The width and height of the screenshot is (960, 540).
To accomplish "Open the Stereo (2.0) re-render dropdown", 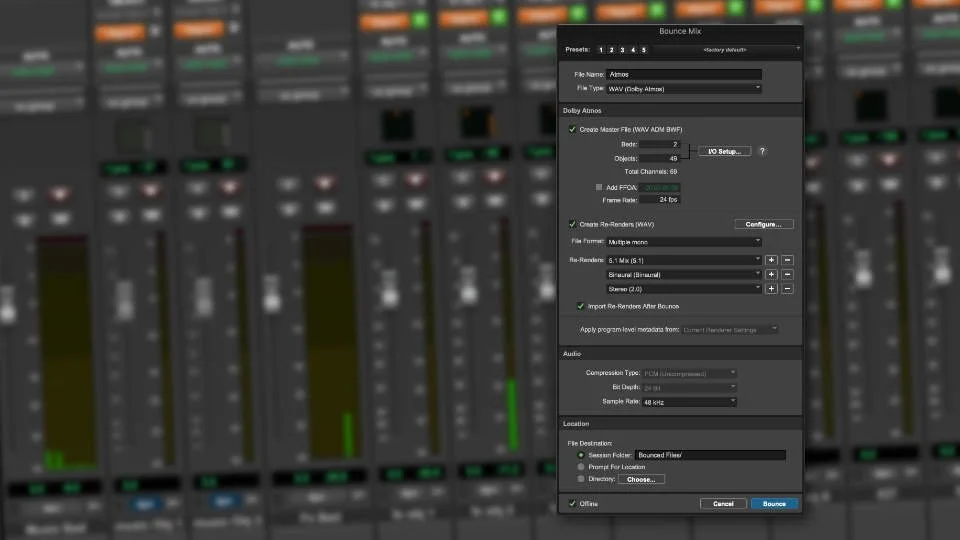I will pyautogui.click(x=684, y=289).
